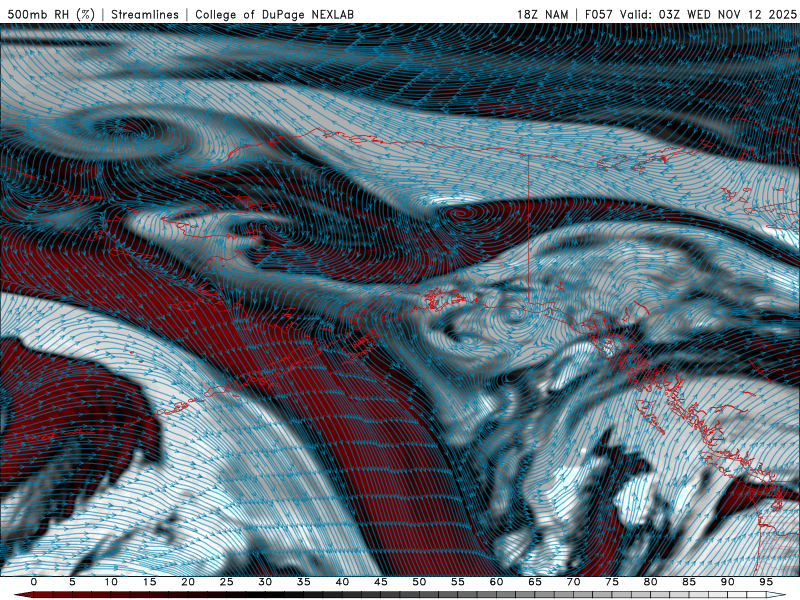Click the colorbar label "45"
Image resolution: width=800 pixels, height=600 pixels.
[x=381, y=582]
